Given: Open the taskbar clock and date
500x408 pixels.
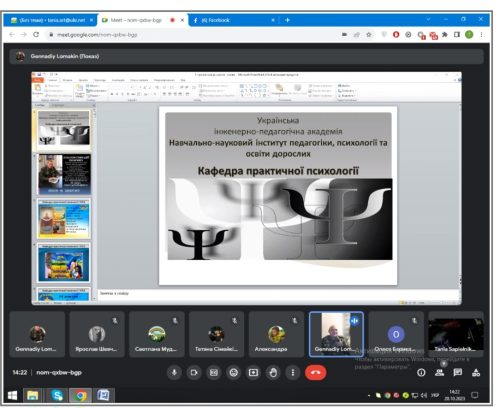Looking at the screenshot, I should coord(454,395).
